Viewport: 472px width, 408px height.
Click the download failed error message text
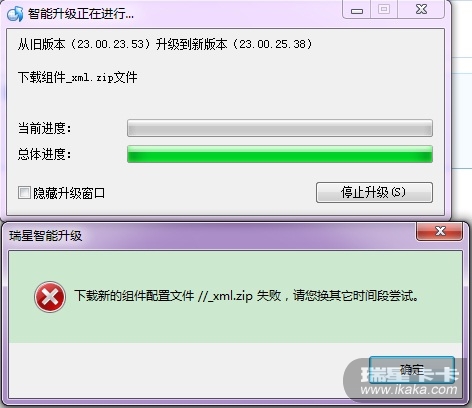tap(246, 296)
